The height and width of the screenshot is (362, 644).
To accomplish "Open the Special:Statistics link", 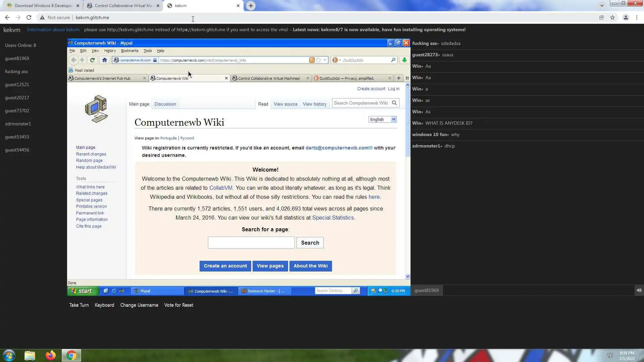I will 333,218.
